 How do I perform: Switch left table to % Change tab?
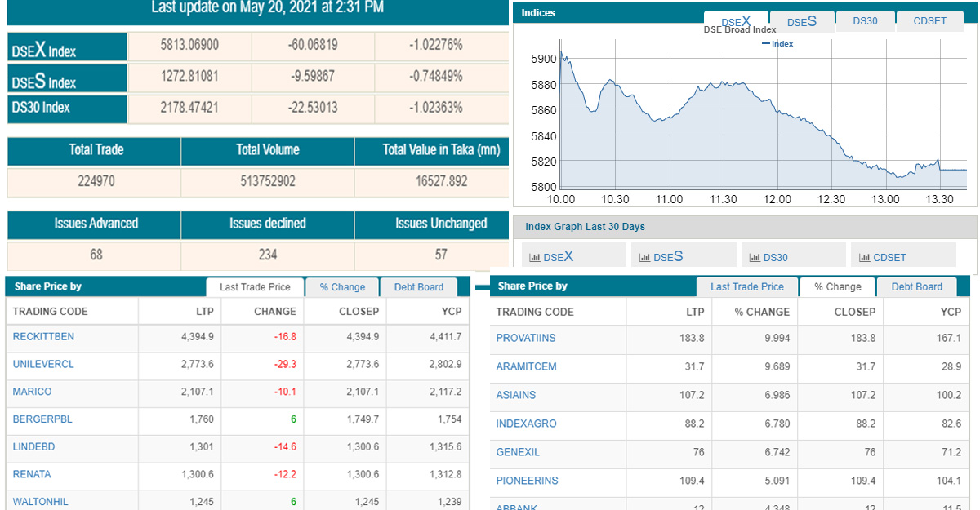(x=342, y=287)
